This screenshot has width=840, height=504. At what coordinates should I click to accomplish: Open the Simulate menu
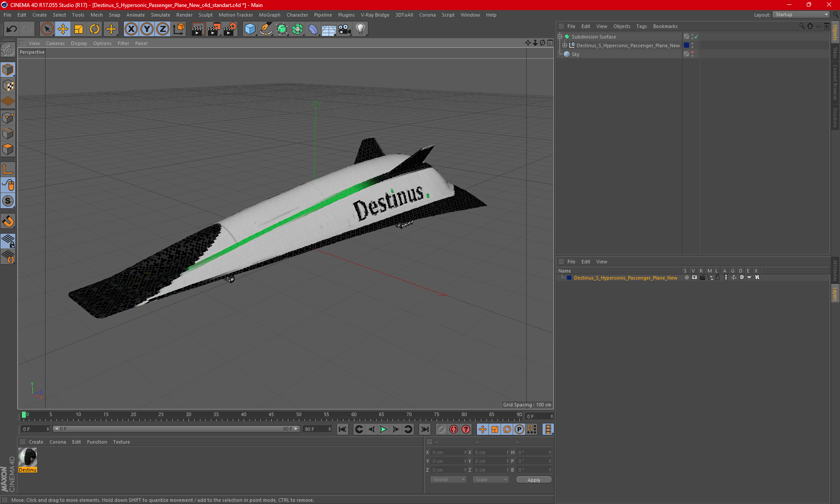click(x=161, y=15)
